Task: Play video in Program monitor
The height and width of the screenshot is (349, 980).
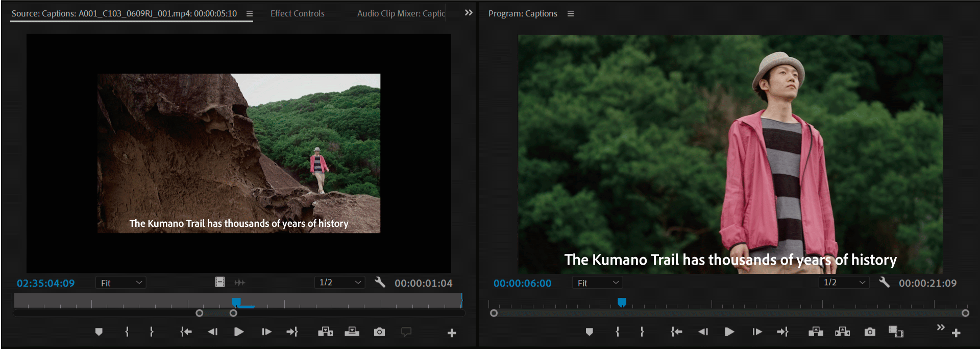Action: pyautogui.click(x=729, y=332)
